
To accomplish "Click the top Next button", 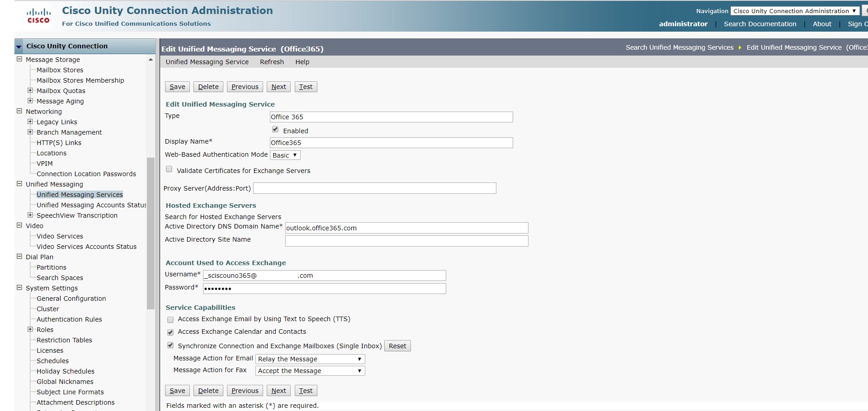I will [x=278, y=87].
